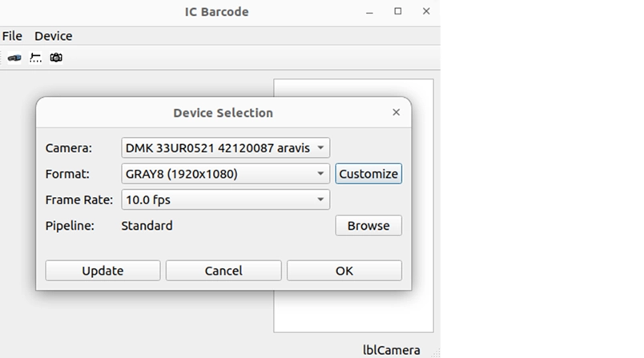Cancel the Device Selection dialog

(x=223, y=271)
